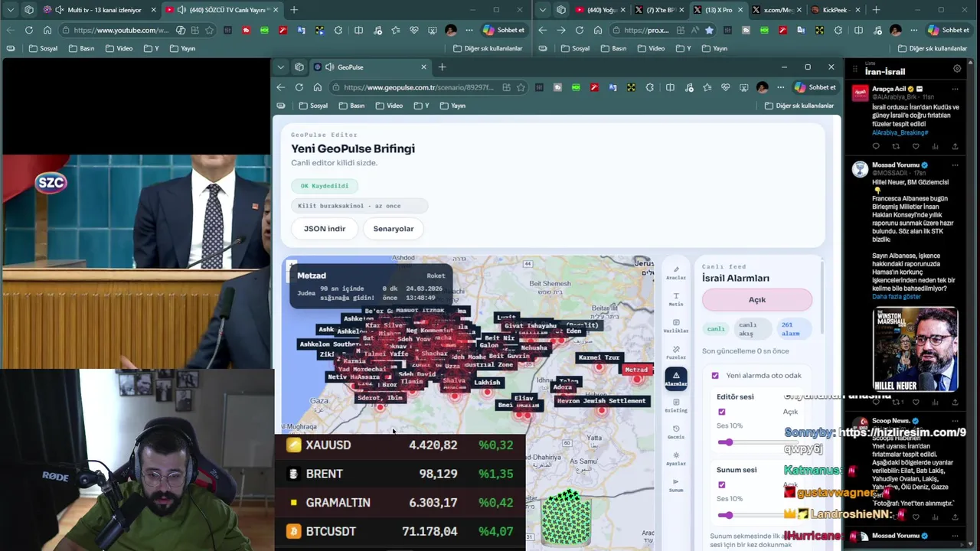Click the İran-İsrail column settings gear in X Pro
The image size is (980, 551).
(957, 69)
